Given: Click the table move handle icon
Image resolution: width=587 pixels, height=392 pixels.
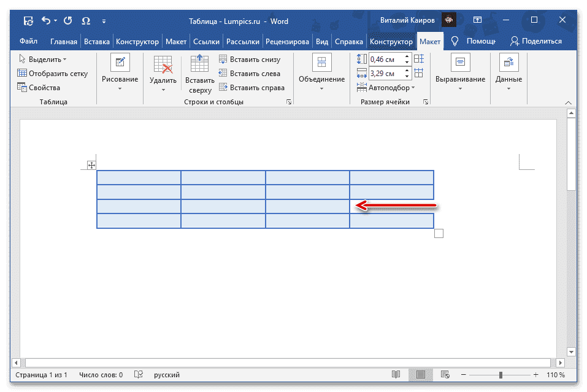Looking at the screenshot, I should (x=91, y=165).
